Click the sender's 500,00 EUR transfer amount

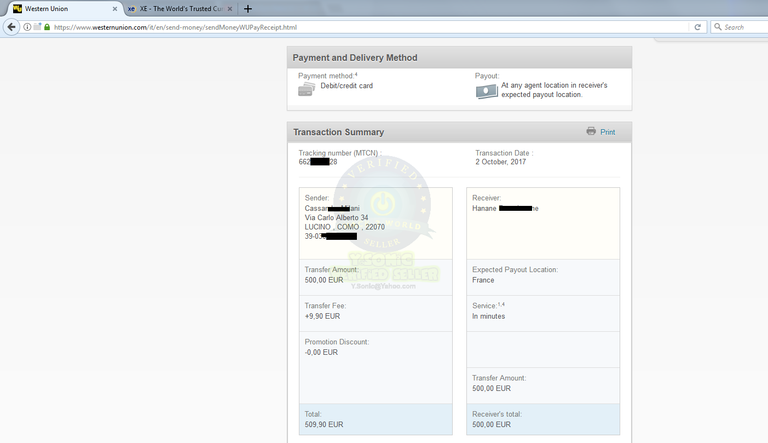[x=324, y=280]
